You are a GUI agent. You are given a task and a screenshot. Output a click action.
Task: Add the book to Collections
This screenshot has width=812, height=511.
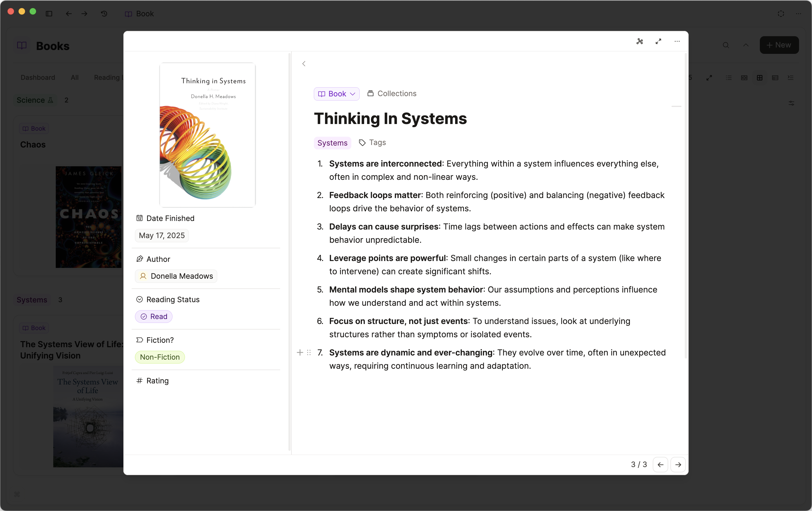pyautogui.click(x=392, y=93)
